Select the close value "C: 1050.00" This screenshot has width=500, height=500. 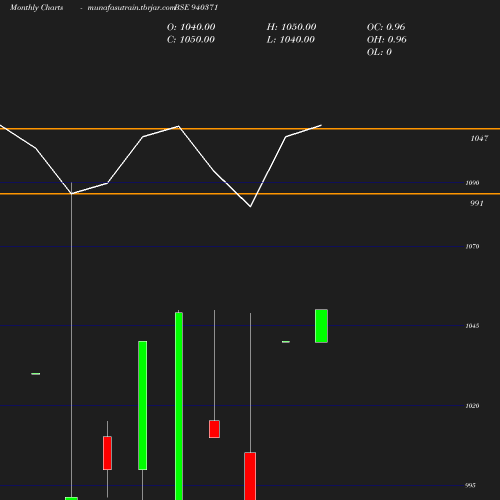coord(191,40)
